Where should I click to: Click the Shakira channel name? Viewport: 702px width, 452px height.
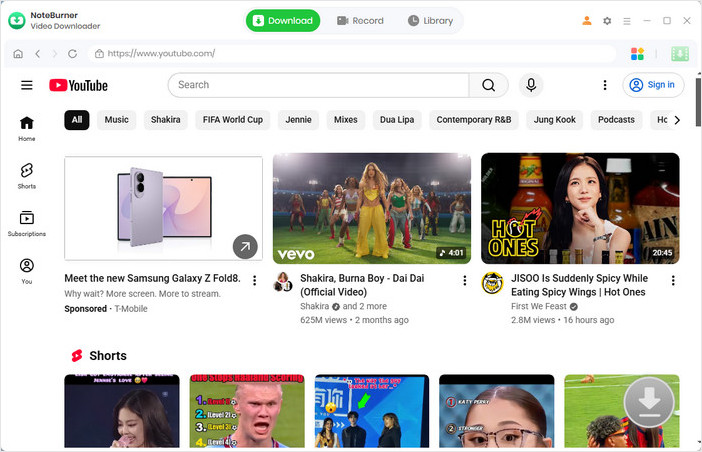pos(314,306)
